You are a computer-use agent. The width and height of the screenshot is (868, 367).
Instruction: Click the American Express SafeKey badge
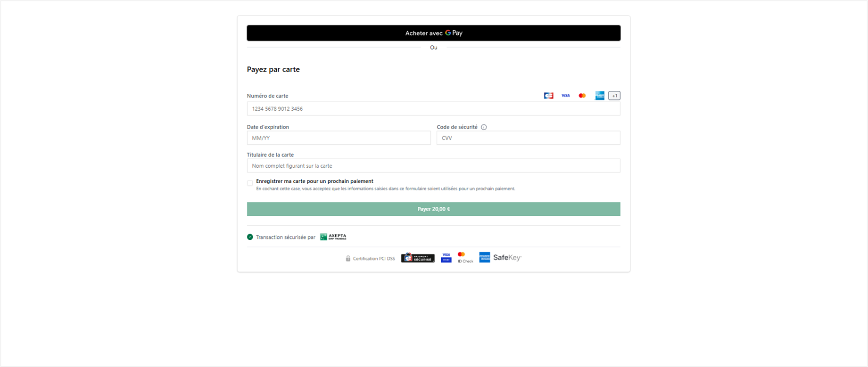[x=500, y=257]
